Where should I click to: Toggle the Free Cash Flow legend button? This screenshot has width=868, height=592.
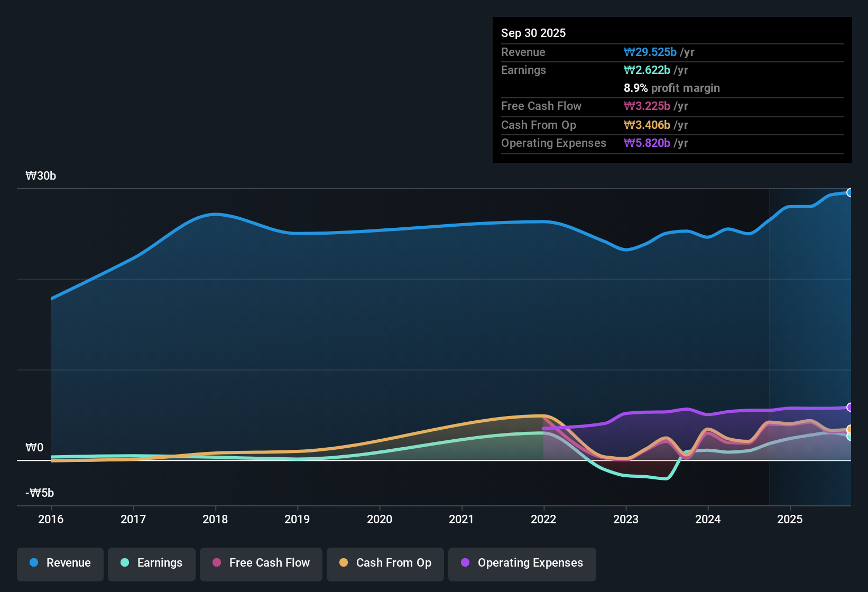pos(261,564)
